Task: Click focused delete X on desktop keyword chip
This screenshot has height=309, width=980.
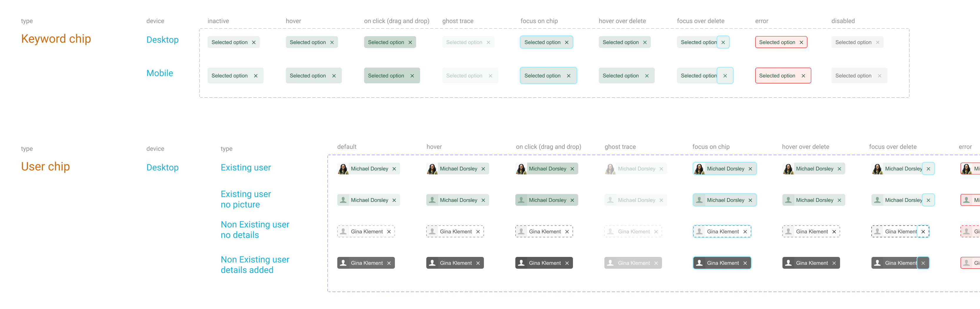Action: [x=723, y=42]
